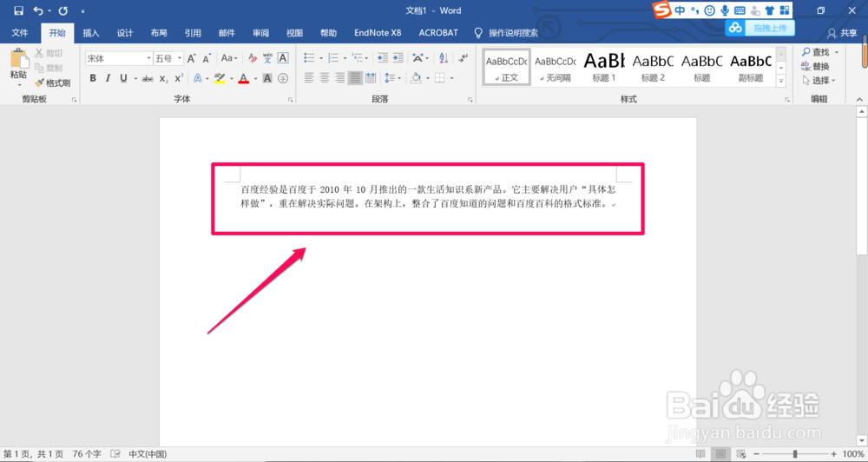Insert an enclosed character
The image size is (868, 462).
[x=283, y=78]
